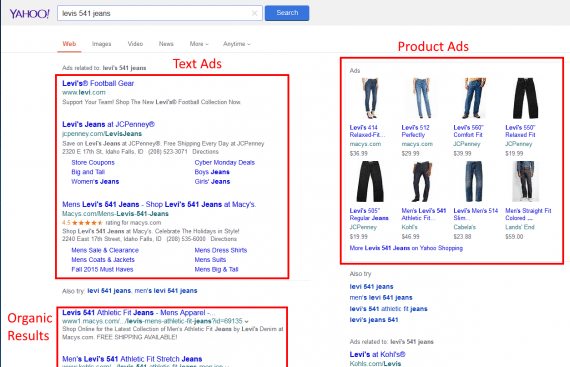Clear the search box with the X icon
Image resolution: width=570 pixels, height=367 pixels.
[x=254, y=13]
